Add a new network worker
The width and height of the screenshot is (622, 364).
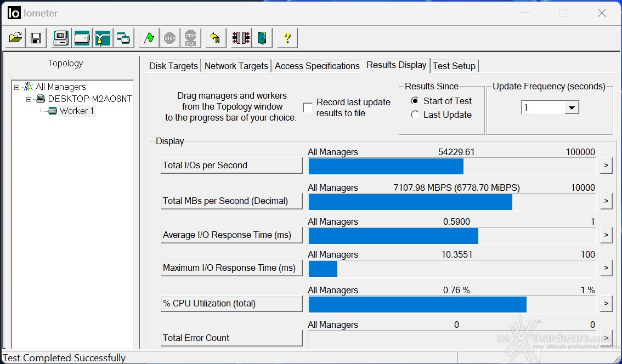pos(103,38)
